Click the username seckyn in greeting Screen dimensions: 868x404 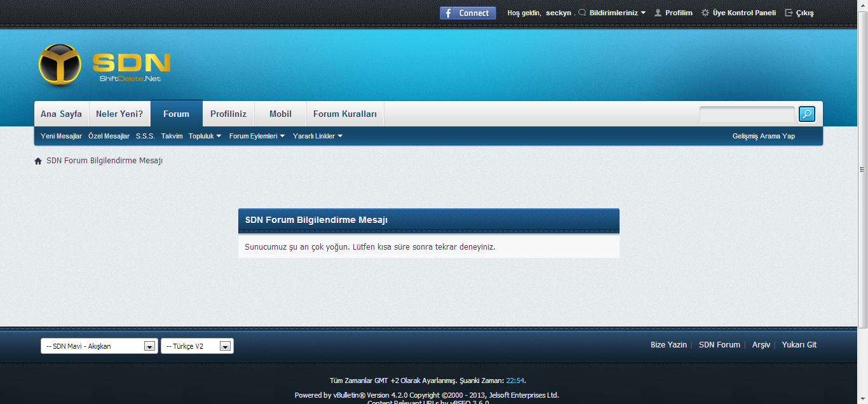pos(559,13)
